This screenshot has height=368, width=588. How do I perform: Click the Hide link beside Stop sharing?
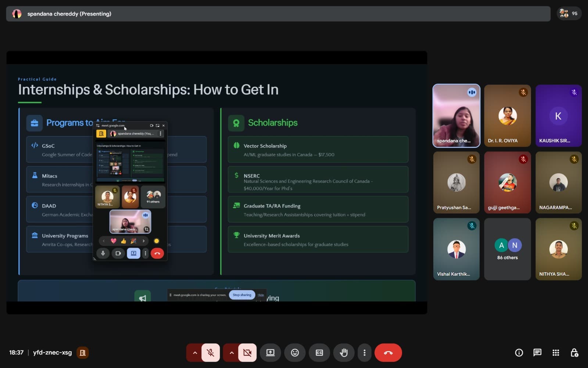[x=261, y=295]
